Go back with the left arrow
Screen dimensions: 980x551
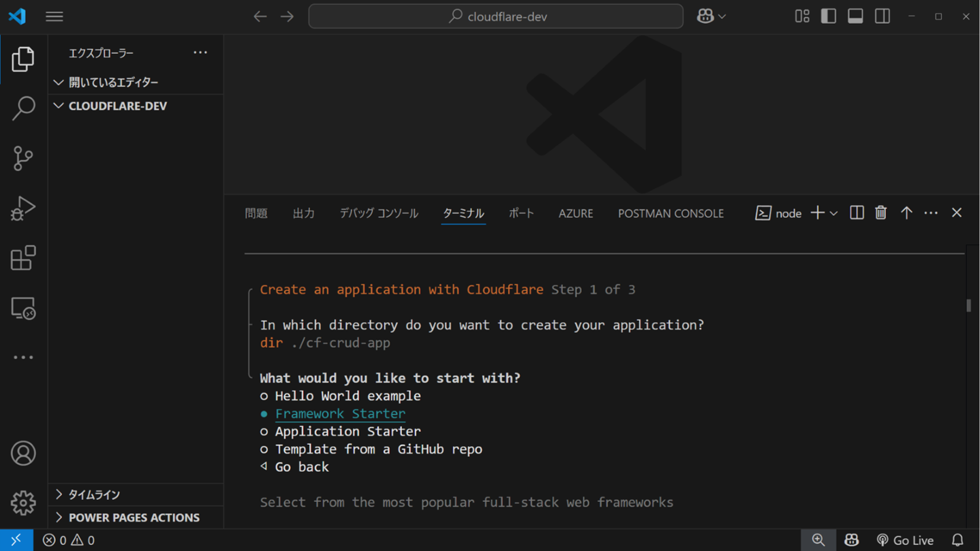click(x=260, y=16)
